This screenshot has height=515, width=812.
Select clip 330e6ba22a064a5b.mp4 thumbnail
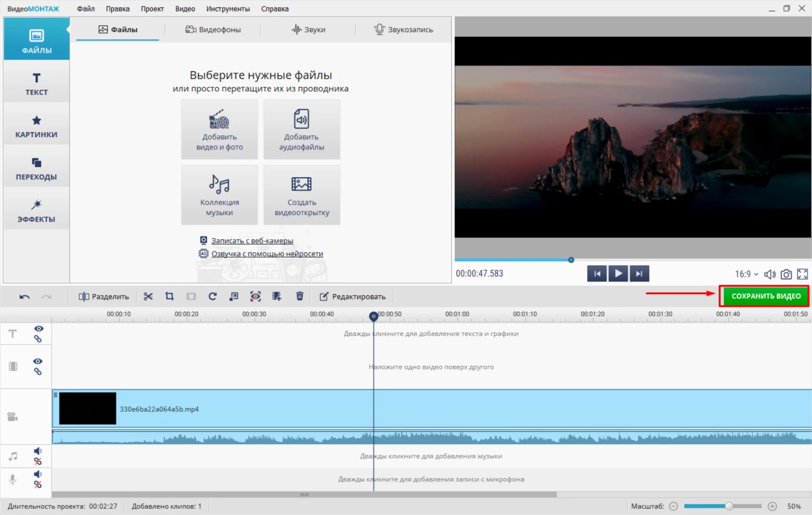coord(88,409)
